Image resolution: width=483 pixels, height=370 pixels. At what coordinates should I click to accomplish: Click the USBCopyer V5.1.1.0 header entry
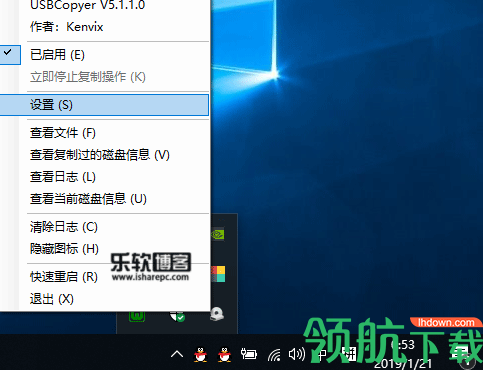click(x=104, y=5)
